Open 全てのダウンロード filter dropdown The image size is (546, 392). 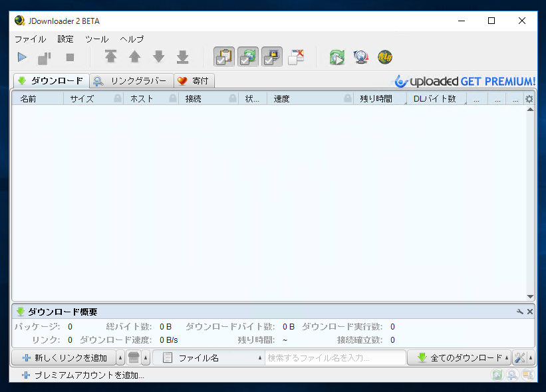[x=459, y=357]
